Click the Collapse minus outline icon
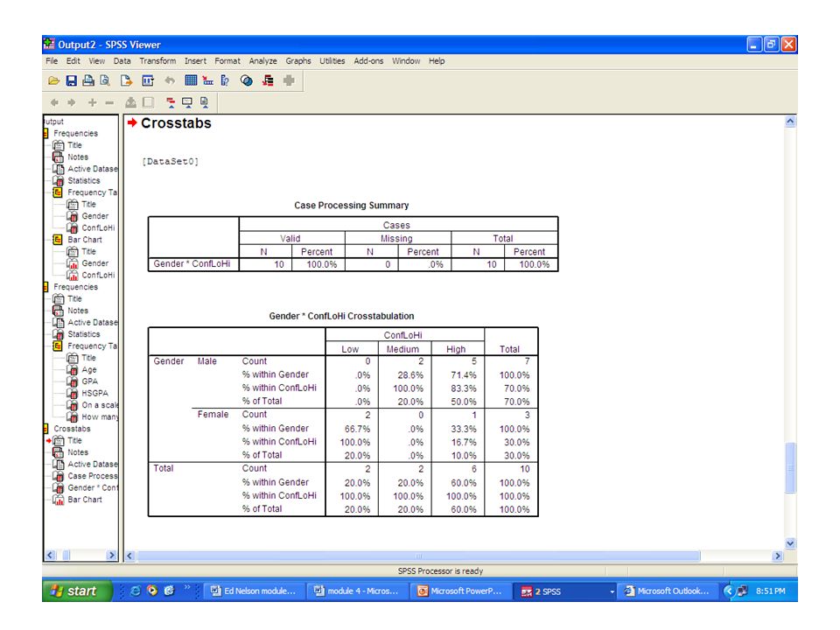Screen dimensions: 840x630 coord(109,102)
